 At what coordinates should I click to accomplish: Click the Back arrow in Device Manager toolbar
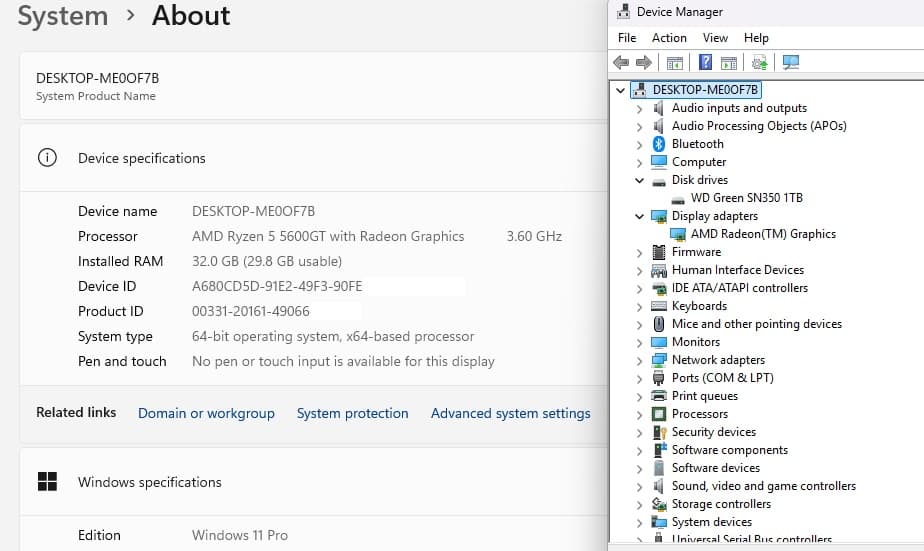pyautogui.click(x=621, y=62)
